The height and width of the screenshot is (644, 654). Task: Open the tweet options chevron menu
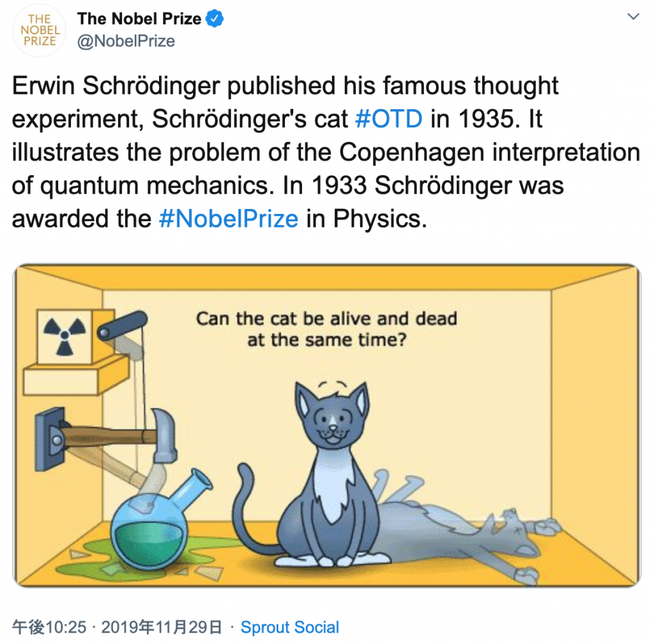tap(633, 17)
